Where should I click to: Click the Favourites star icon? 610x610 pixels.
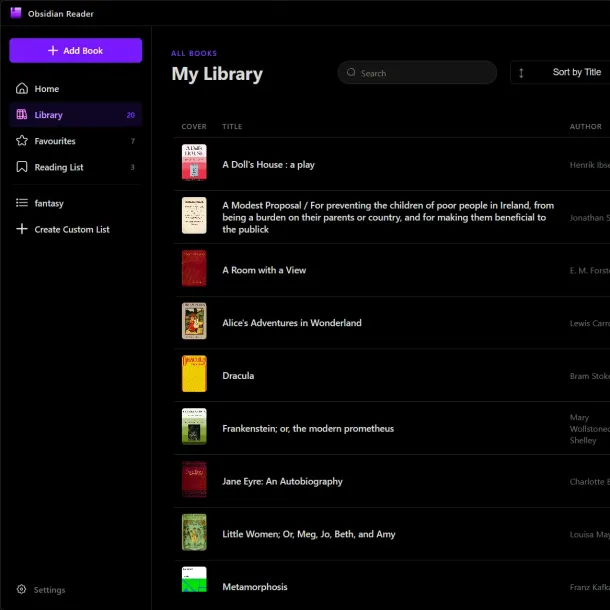click(x=22, y=140)
